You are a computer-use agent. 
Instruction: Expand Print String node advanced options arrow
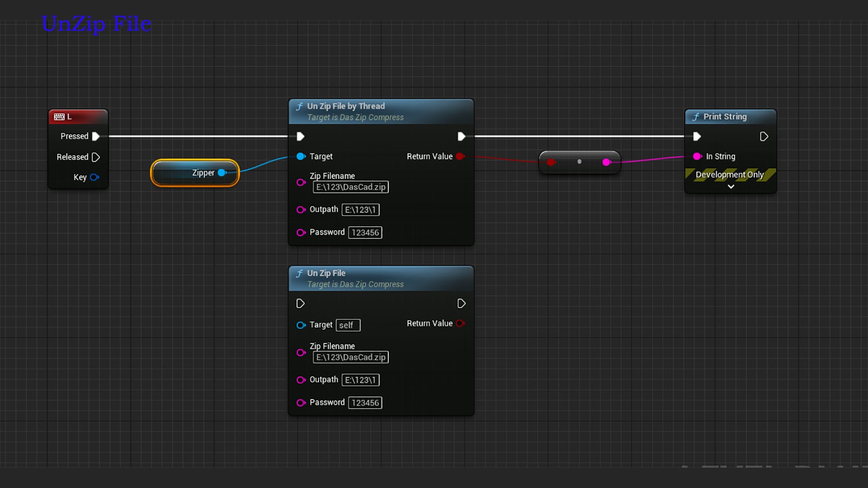pyautogui.click(x=731, y=187)
